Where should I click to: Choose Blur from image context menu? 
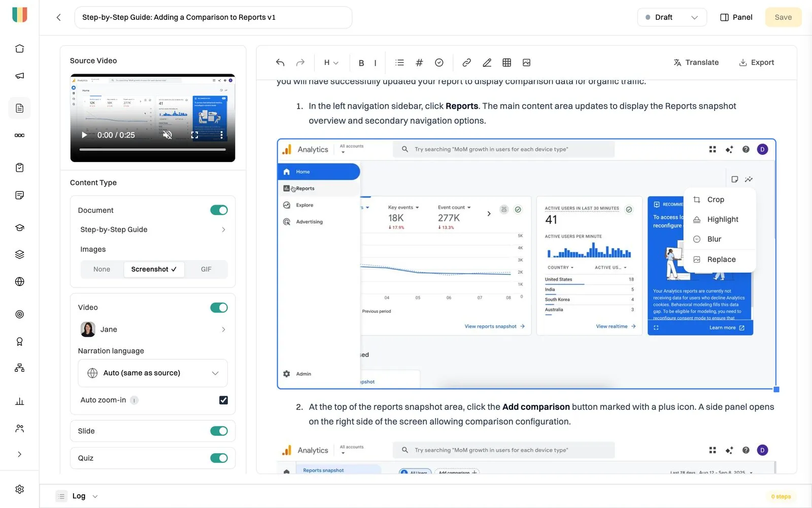click(720, 239)
